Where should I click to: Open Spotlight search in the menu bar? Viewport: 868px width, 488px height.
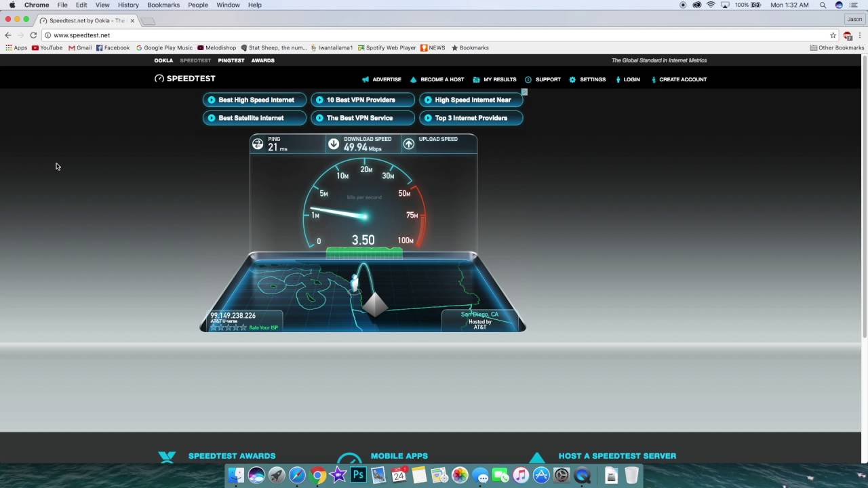point(823,5)
